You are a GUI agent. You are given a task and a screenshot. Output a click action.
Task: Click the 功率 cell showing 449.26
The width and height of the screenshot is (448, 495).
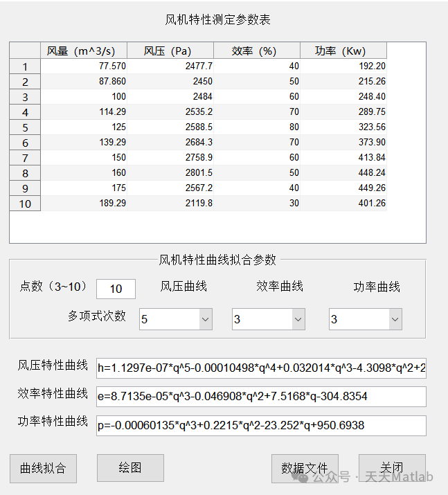pyautogui.click(x=343, y=188)
